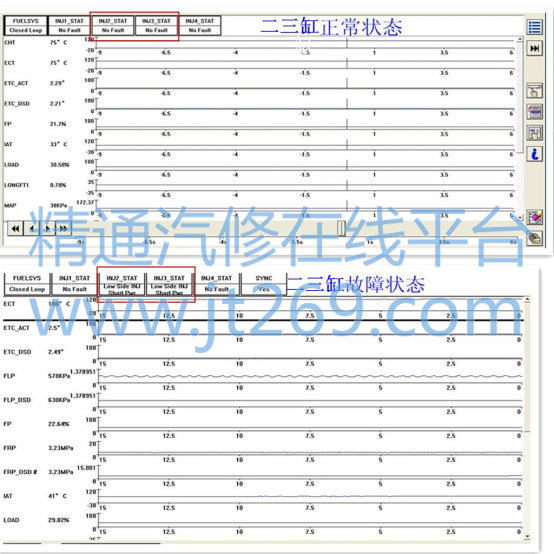Click the skip-to-end icon in right sidebar

[534, 48]
